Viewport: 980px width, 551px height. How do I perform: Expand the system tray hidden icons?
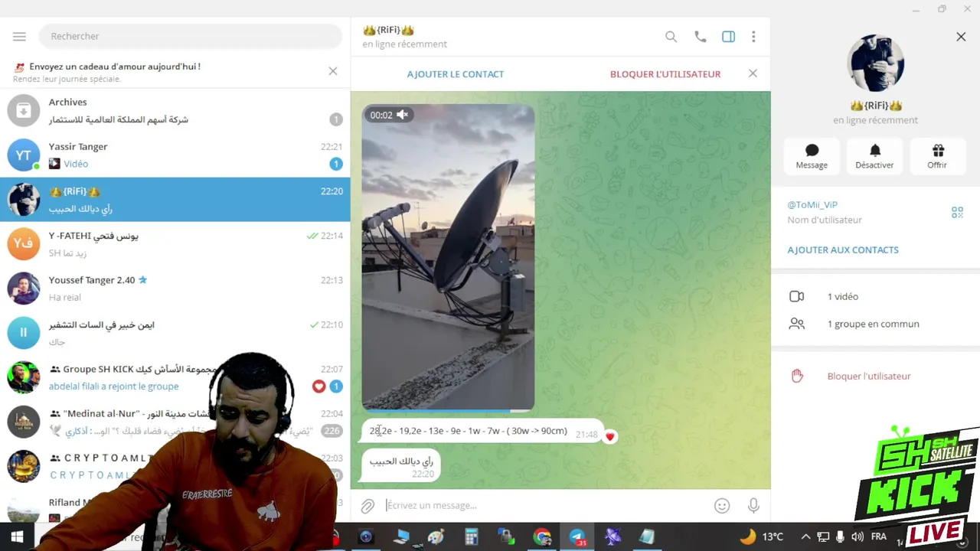[805, 537]
